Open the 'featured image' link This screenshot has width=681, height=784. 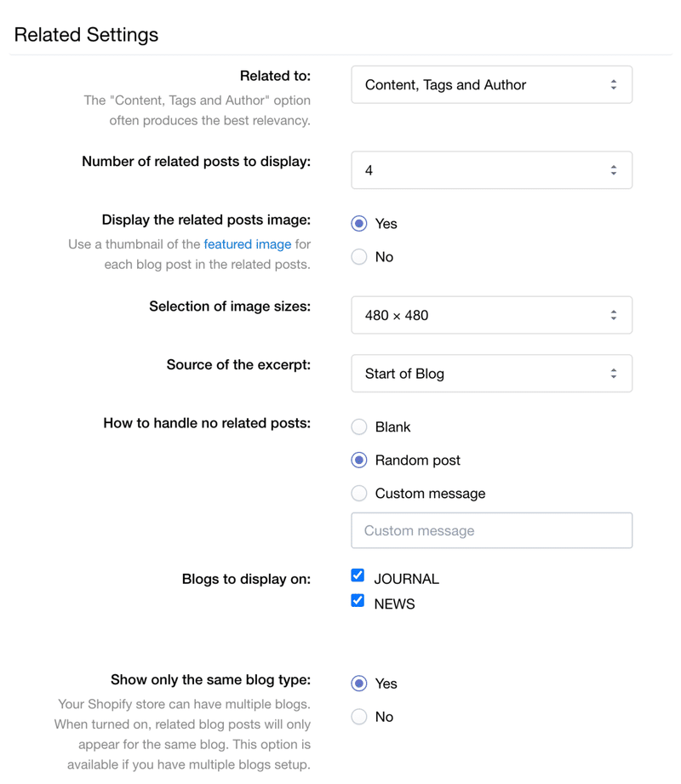(248, 244)
